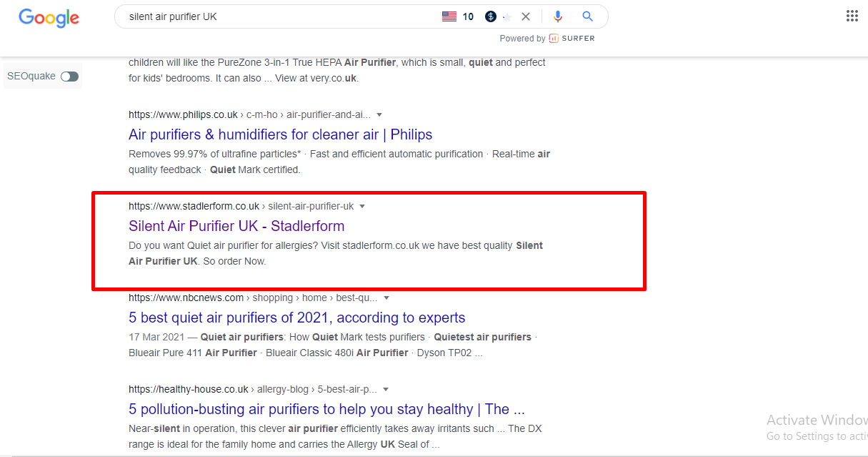Open Silent Air Purifier UK - Stadlerform result

point(236,226)
